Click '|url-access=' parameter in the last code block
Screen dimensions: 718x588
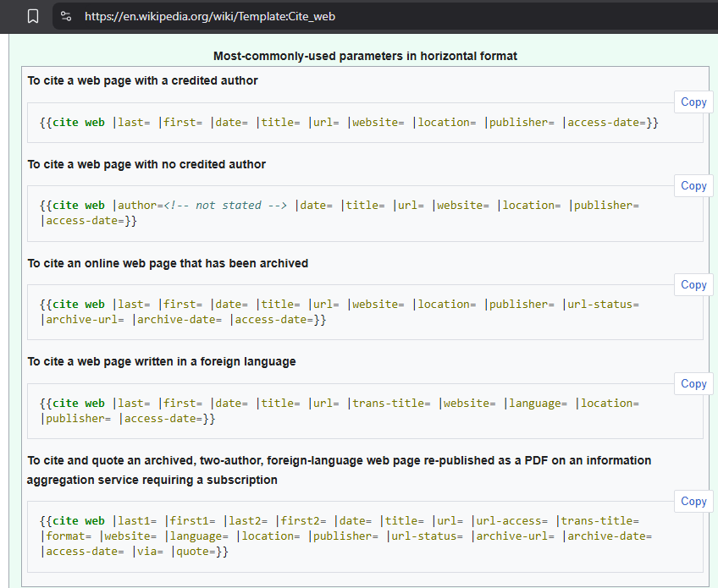point(509,521)
